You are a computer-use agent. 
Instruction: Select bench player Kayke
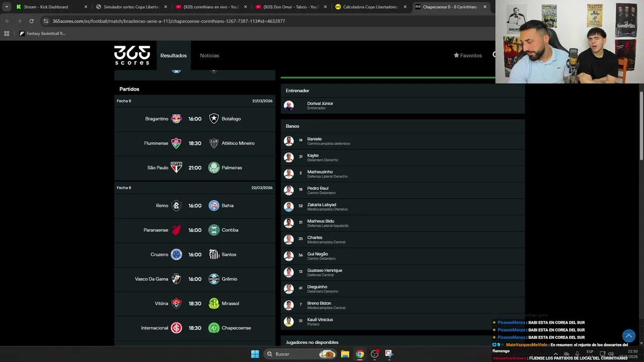(x=403, y=157)
